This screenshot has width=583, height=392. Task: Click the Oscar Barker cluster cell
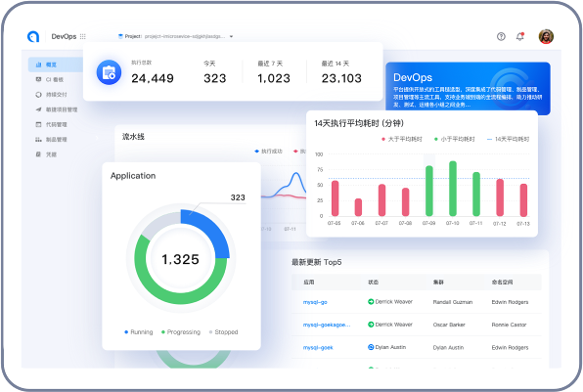click(449, 325)
